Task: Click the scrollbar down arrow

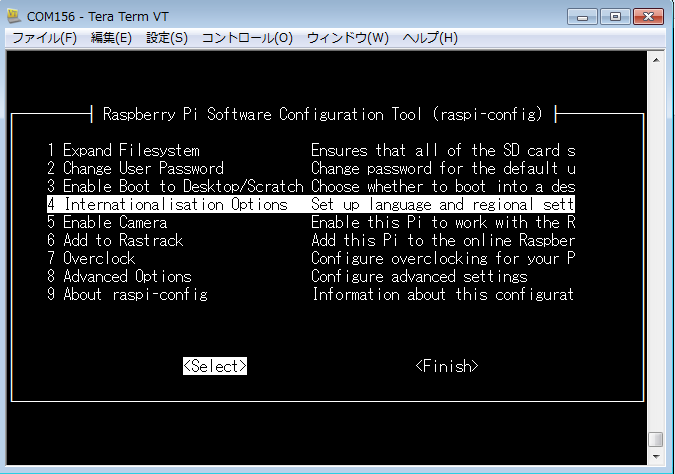Action: (656, 457)
